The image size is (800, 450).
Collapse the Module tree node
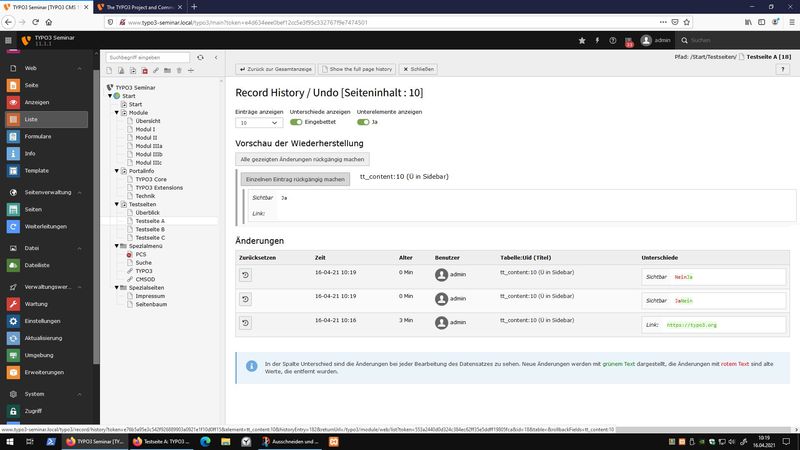pos(117,113)
